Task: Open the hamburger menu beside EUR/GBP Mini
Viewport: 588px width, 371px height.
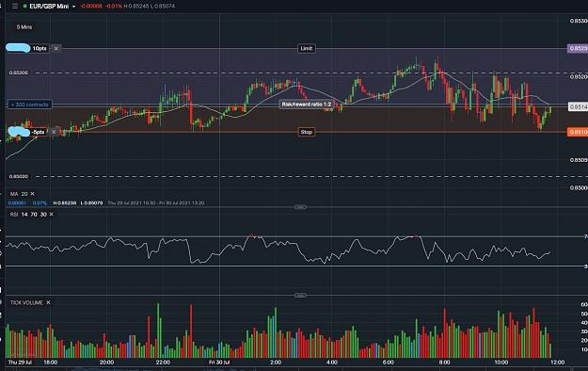Action: (15, 6)
